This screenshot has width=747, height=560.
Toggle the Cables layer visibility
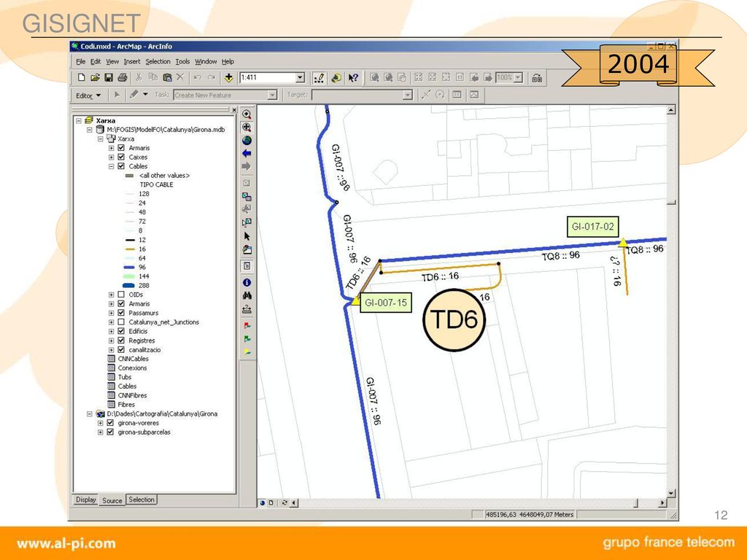(x=121, y=166)
